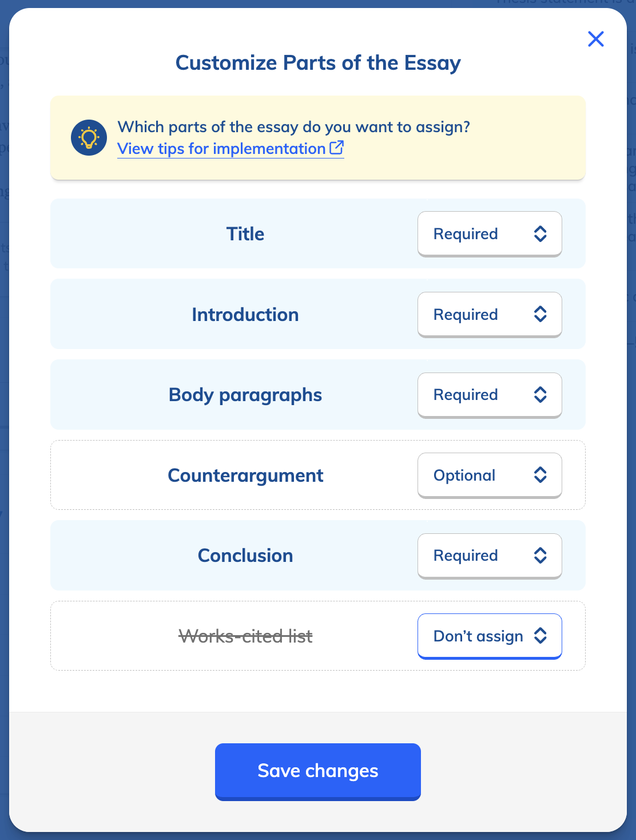This screenshot has height=840, width=636.
Task: Open the Introduction requirement dropdown
Action: (x=490, y=314)
